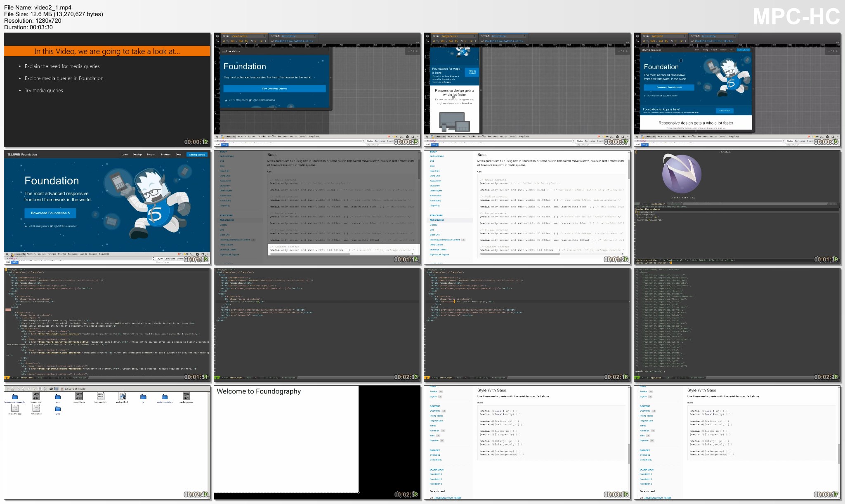Open Device dropdown in 00:00:49 thumbnail
The image size is (845, 504).
(x=668, y=36)
